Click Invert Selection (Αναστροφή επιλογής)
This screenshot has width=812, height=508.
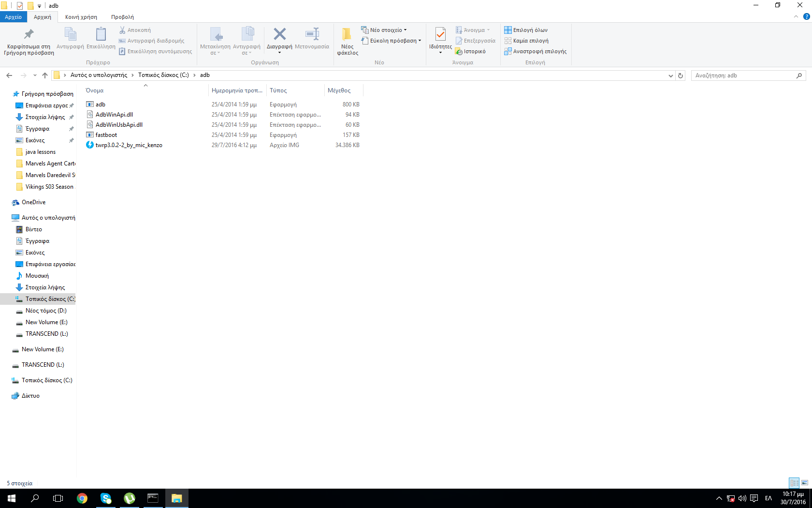point(535,51)
